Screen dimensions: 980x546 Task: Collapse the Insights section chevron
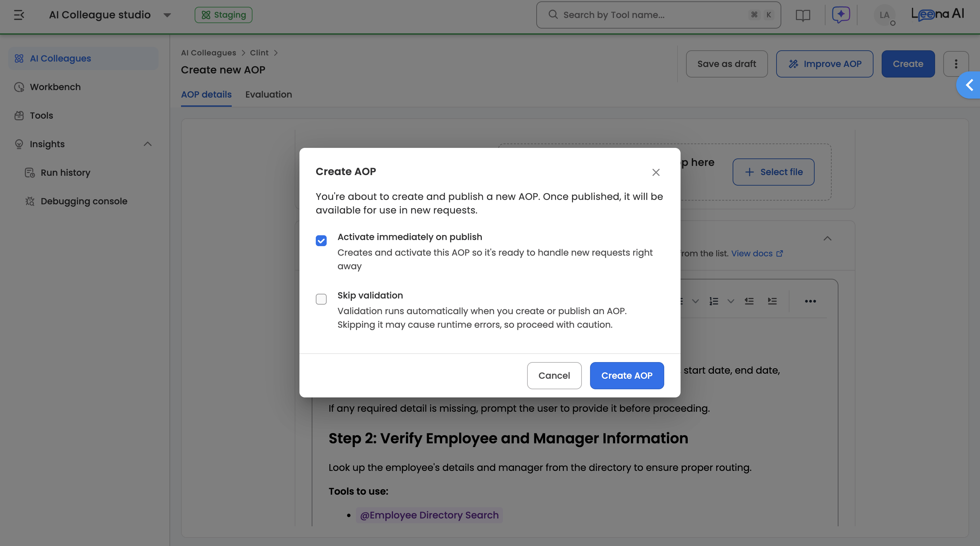tap(148, 144)
